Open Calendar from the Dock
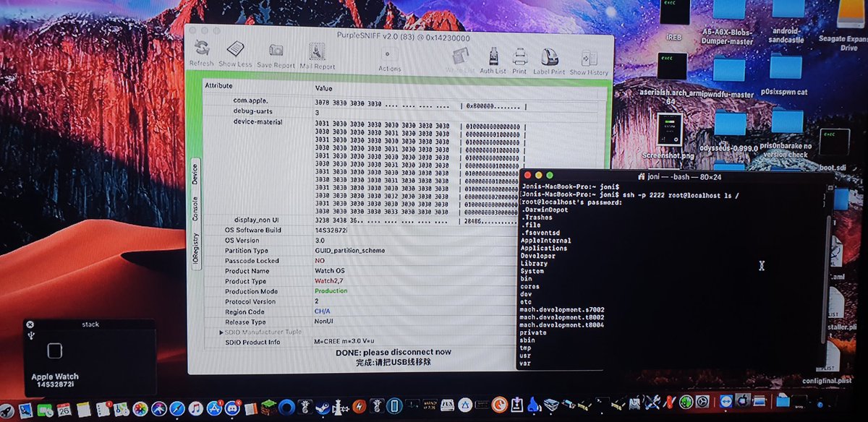868x422 pixels. pyautogui.click(x=64, y=409)
